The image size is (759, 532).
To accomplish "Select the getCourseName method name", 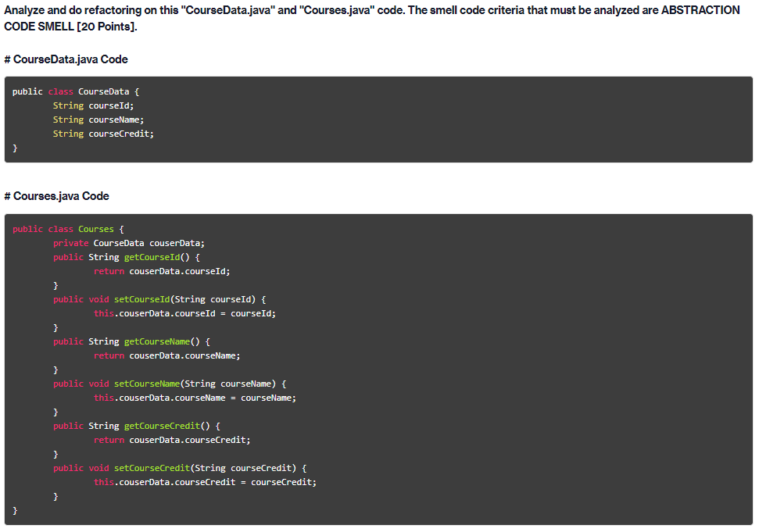I will coord(159,341).
